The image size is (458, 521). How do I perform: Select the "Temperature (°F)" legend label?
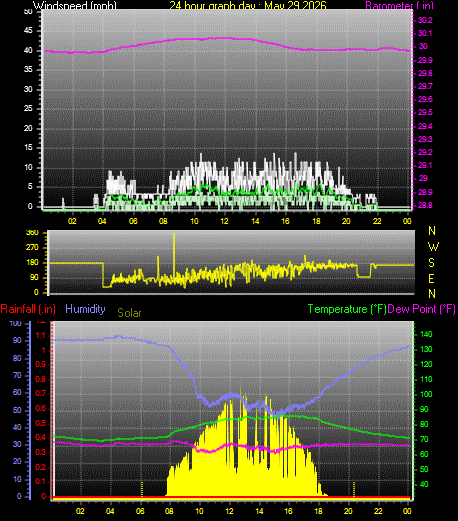point(347,309)
